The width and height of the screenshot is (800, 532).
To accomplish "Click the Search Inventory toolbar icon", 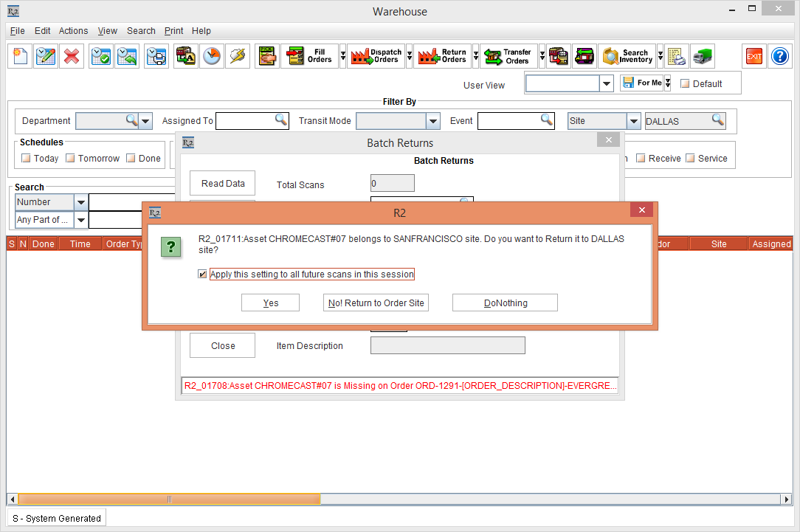I will tap(627, 56).
